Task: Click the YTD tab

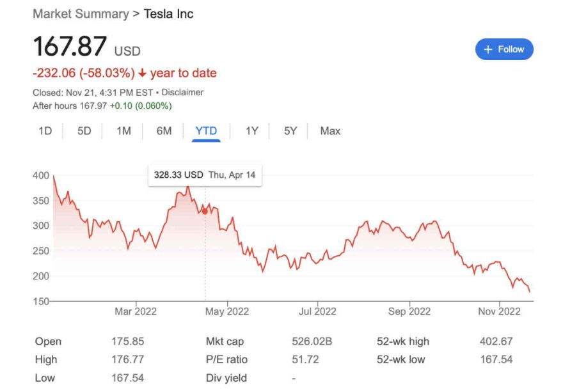Action: [206, 131]
